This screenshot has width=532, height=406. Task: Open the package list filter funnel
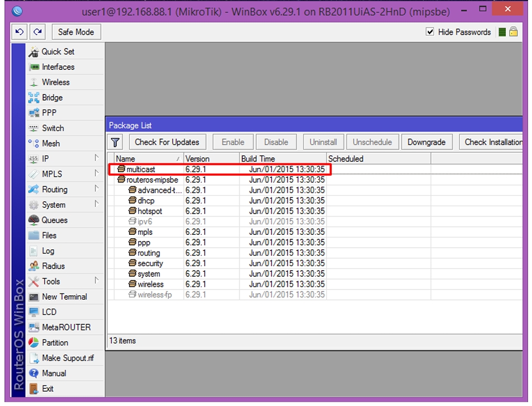click(x=115, y=142)
